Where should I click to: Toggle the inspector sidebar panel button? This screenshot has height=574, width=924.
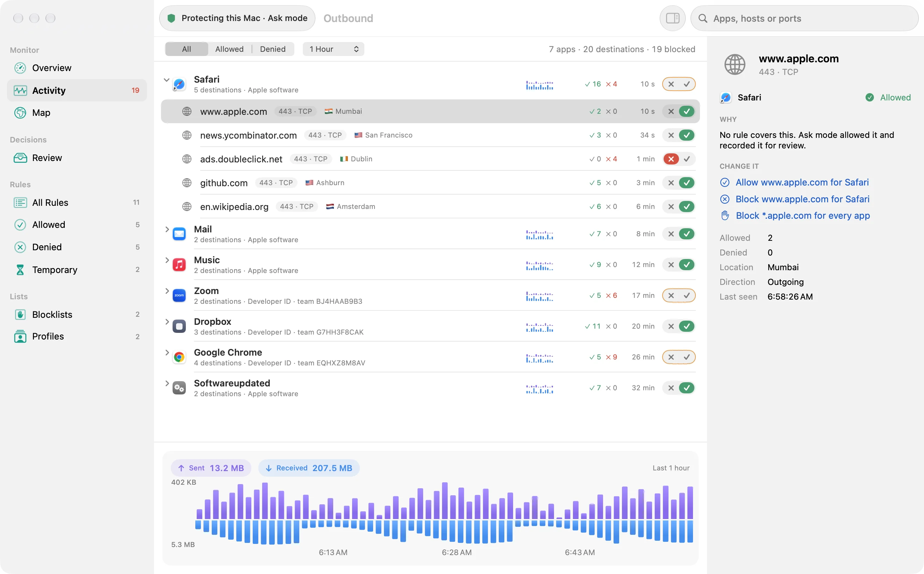tap(672, 18)
